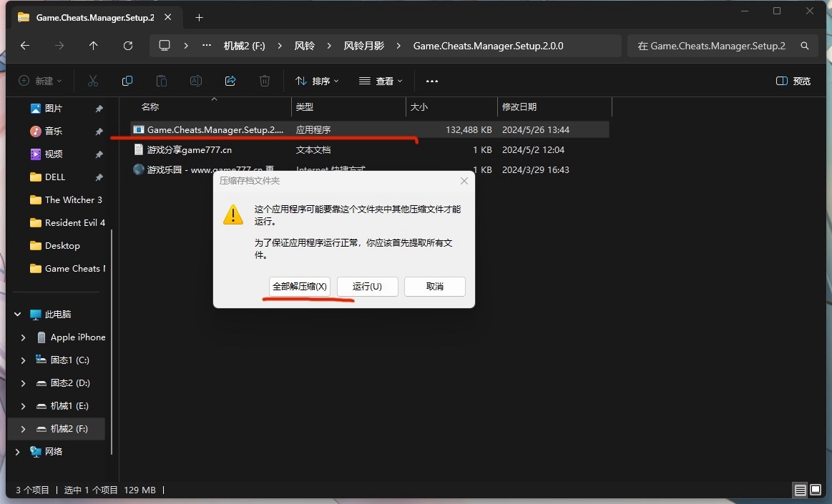
Task: Click the search box for this folder
Action: coord(722,46)
